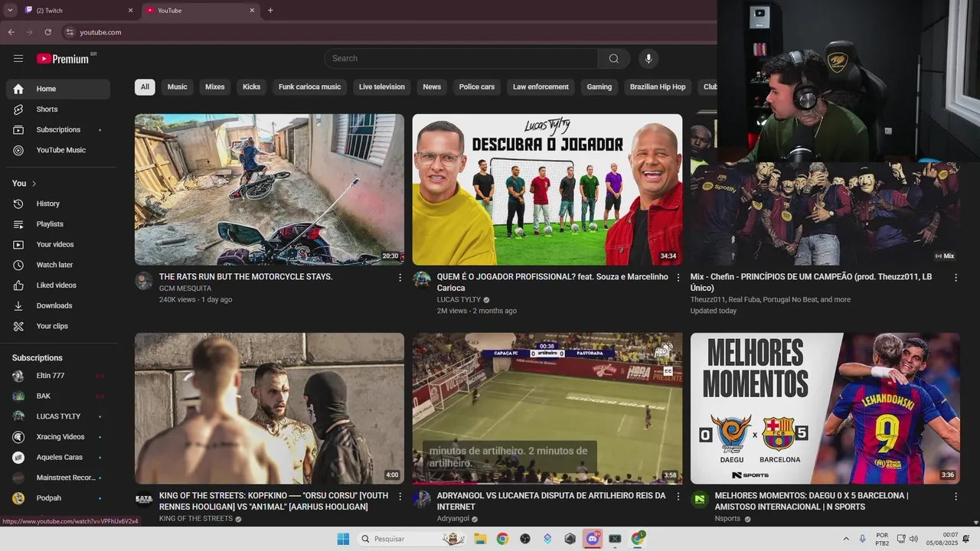
Task: Open BAK channel subscription
Action: coord(58,396)
